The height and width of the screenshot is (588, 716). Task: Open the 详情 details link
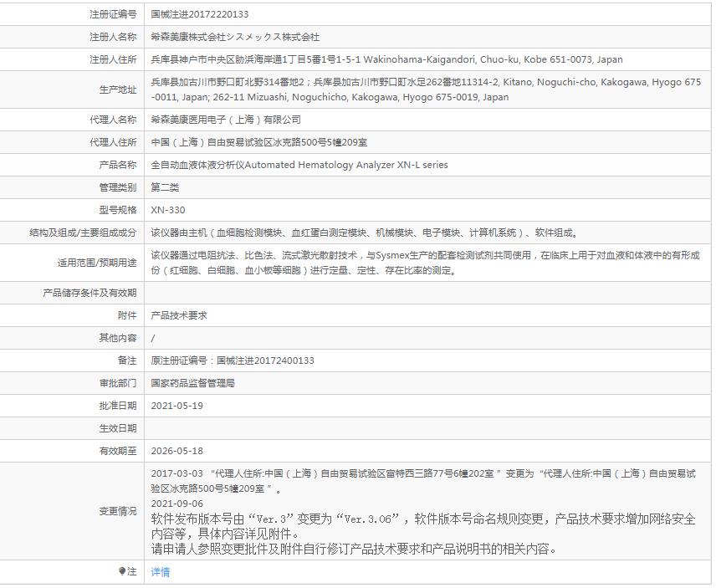pyautogui.click(x=161, y=572)
